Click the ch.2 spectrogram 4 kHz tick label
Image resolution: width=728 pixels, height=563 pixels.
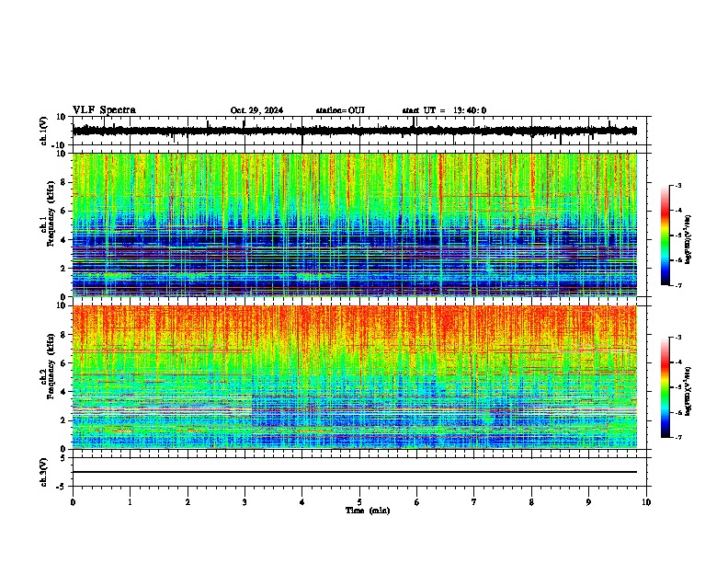63,392
